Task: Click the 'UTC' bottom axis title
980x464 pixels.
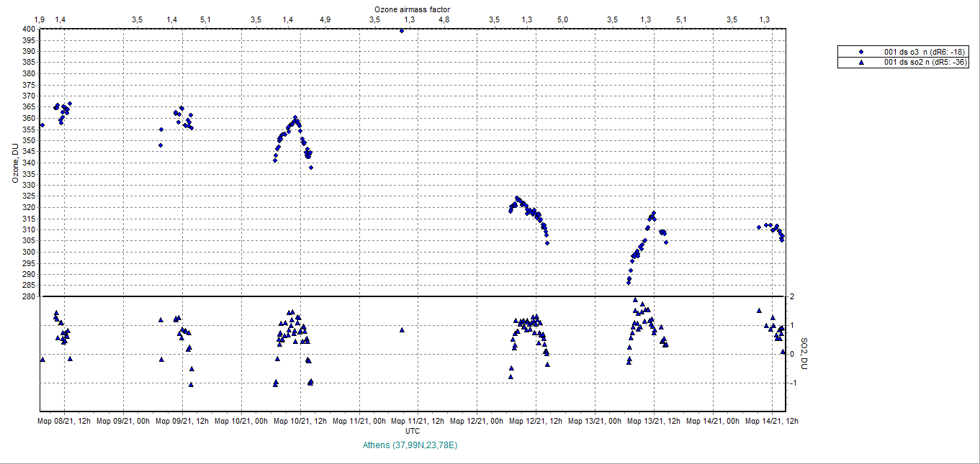Action: [x=413, y=431]
